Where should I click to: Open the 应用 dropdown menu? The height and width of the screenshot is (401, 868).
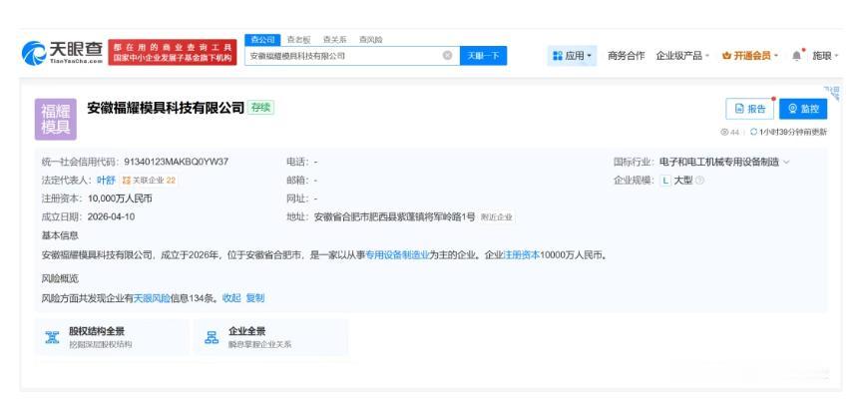pyautogui.click(x=572, y=56)
